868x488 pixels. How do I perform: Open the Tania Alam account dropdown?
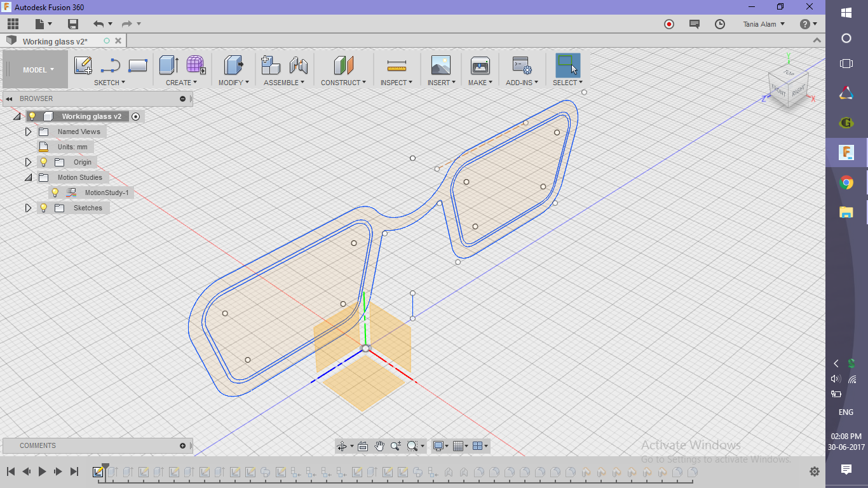point(764,24)
